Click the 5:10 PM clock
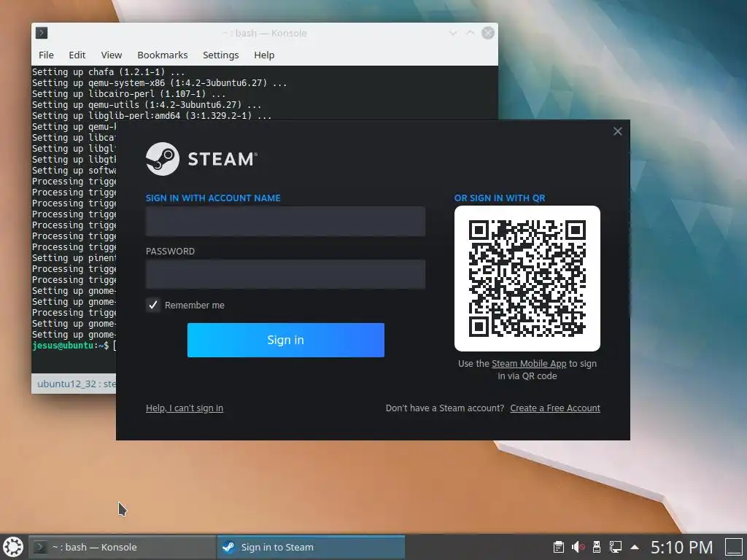This screenshot has height=560, width=747. point(682,547)
